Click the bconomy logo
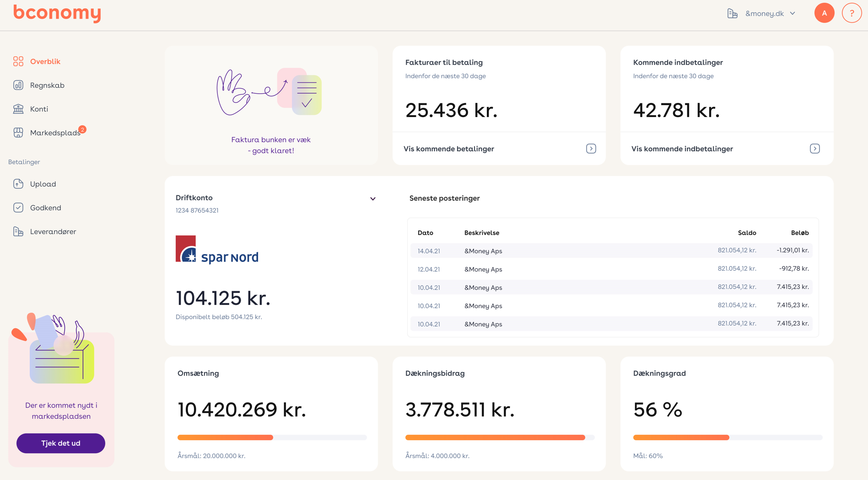The height and width of the screenshot is (480, 868). [57, 13]
